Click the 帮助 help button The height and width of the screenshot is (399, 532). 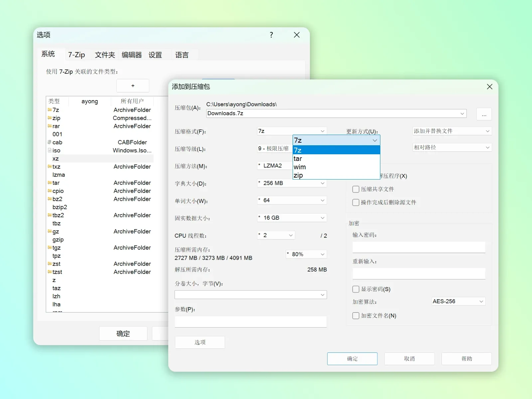(x=466, y=359)
